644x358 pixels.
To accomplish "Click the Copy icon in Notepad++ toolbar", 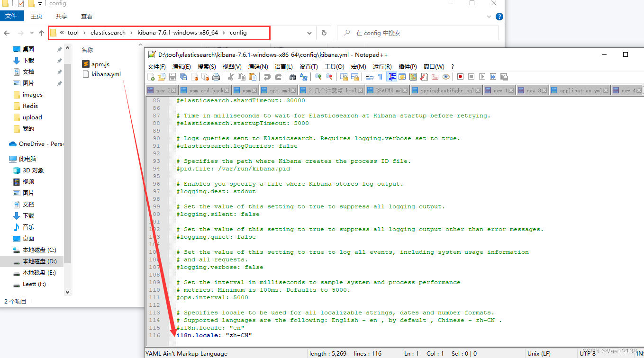I will click(242, 77).
